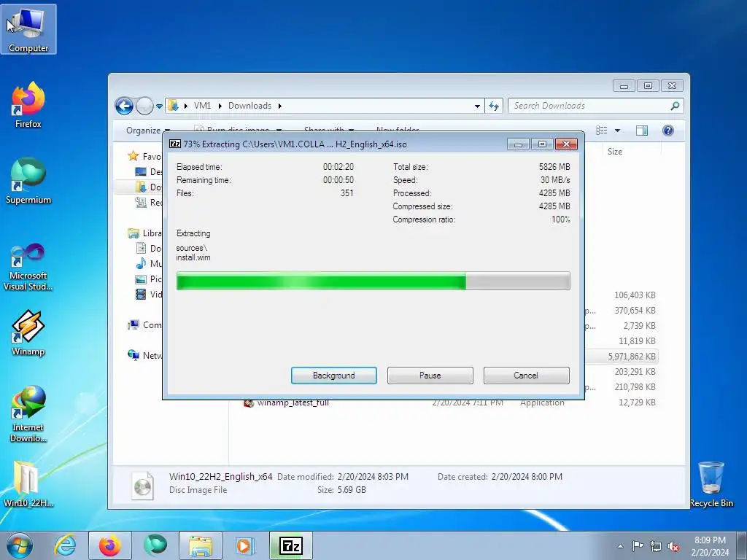Image resolution: width=747 pixels, height=560 pixels.
Task: Open Microsoft Visual Studio desktop shortcut
Action: click(x=28, y=267)
